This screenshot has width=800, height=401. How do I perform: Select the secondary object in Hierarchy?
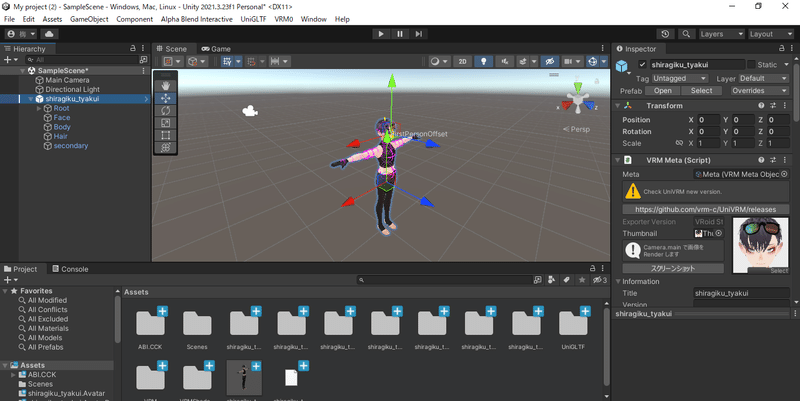tap(70, 145)
